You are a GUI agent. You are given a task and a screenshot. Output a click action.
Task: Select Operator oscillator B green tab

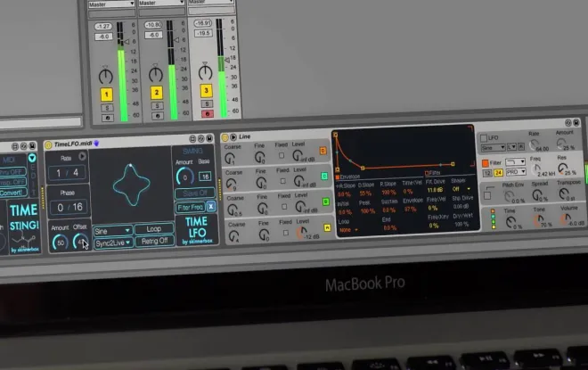click(x=326, y=201)
